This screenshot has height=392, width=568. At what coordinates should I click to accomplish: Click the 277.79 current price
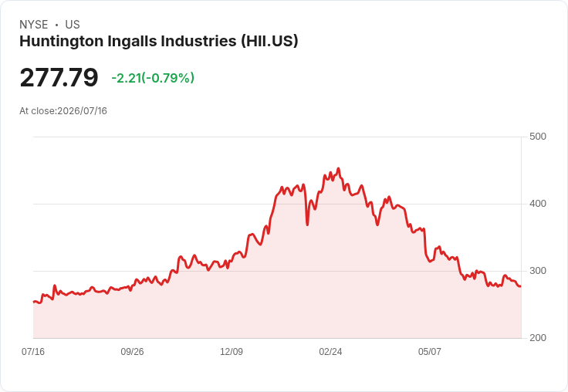coord(59,77)
